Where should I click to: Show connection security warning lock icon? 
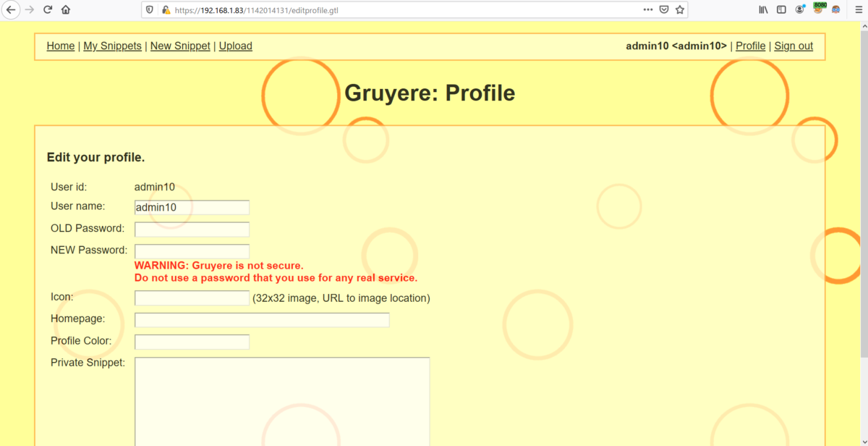(x=166, y=10)
